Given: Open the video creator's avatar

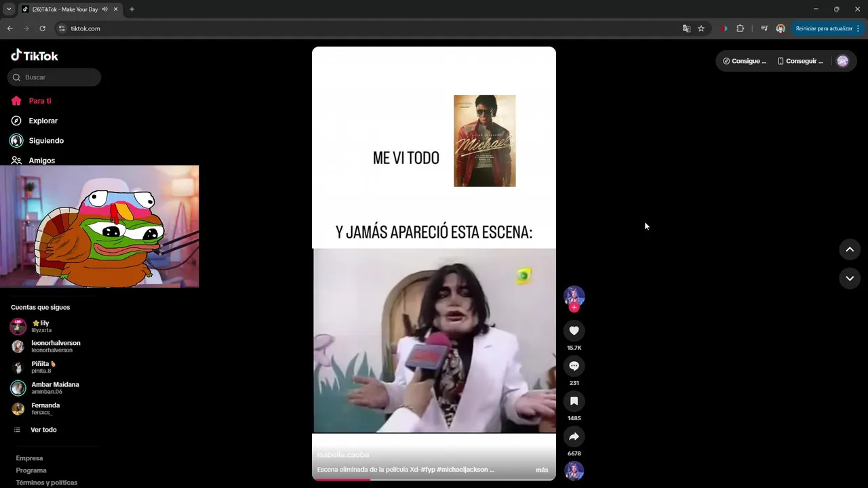Looking at the screenshot, I should coord(574,296).
